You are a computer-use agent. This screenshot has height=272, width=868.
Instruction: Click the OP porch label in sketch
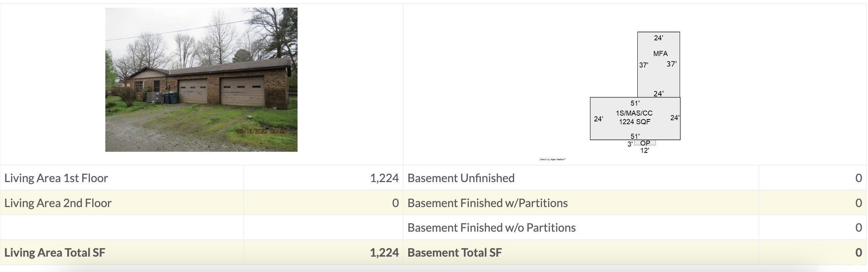(645, 143)
